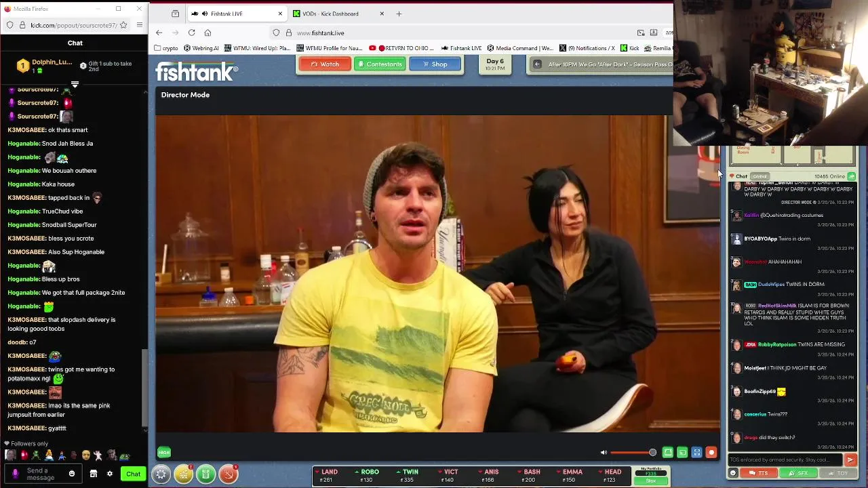
Task: Mute the Fishtank LIVE tab audio icon
Action: coord(205,14)
